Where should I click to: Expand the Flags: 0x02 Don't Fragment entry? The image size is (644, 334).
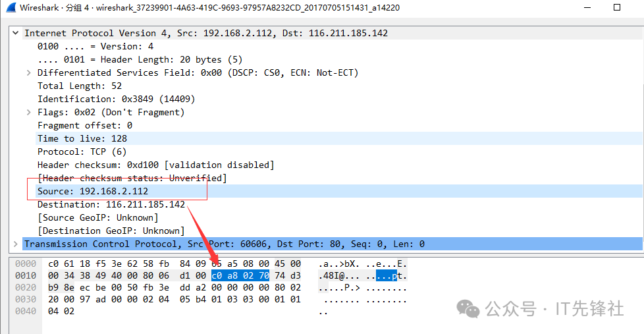[x=29, y=112]
